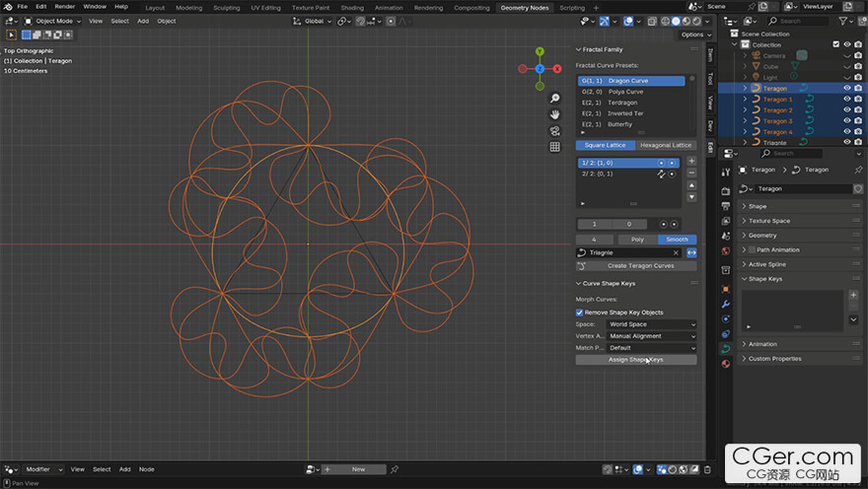Viewport: 868px width, 489px height.
Task: Open the Object Constraints properties tab
Action: point(726,333)
